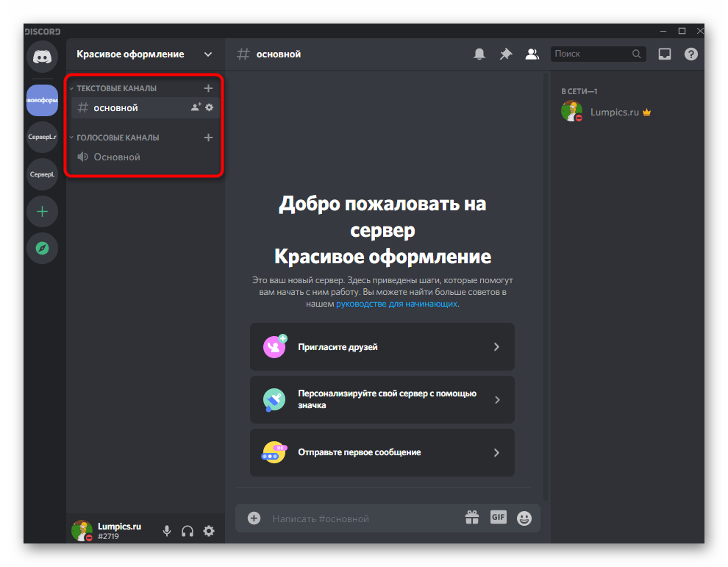728x567 pixels.
Task: Edit the "основной" channel via gear icon
Action: click(210, 107)
